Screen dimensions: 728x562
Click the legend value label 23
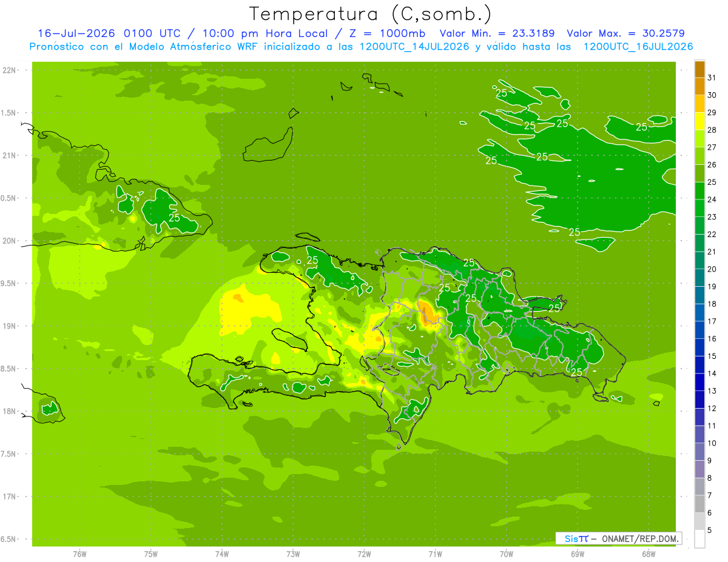(x=712, y=217)
